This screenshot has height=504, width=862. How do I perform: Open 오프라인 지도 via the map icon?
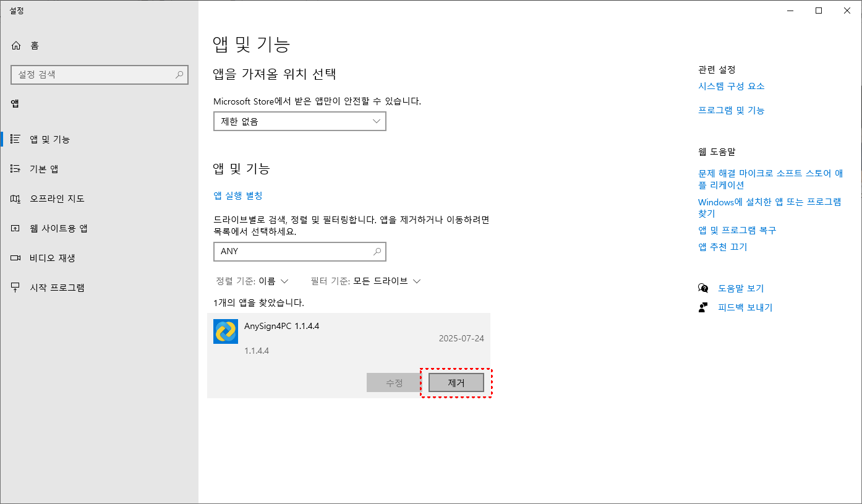(x=16, y=199)
